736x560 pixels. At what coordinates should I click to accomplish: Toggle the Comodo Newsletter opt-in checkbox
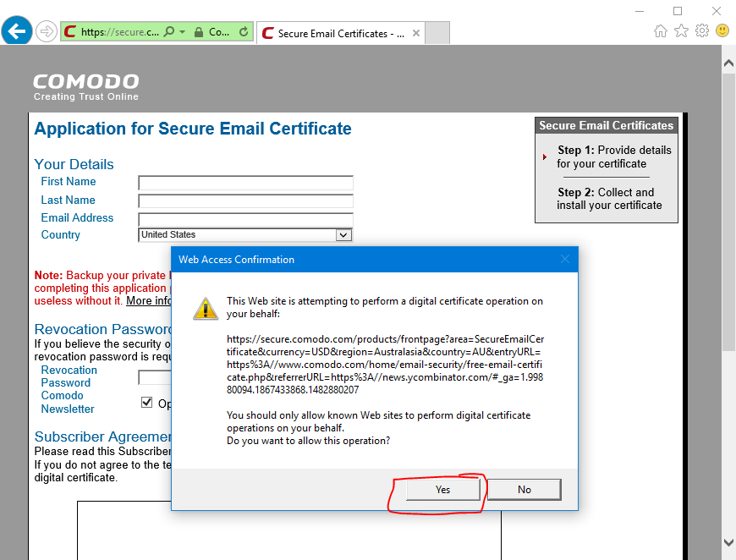(x=146, y=403)
